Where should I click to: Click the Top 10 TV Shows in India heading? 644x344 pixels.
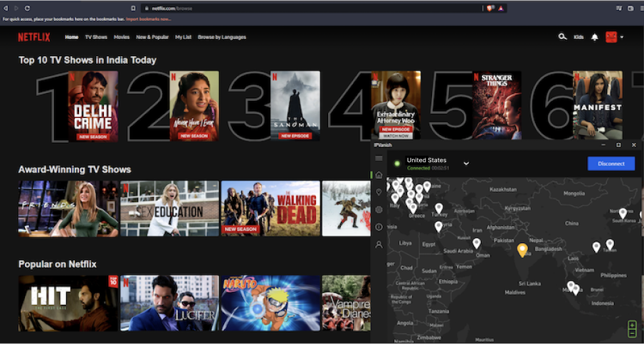tap(88, 60)
